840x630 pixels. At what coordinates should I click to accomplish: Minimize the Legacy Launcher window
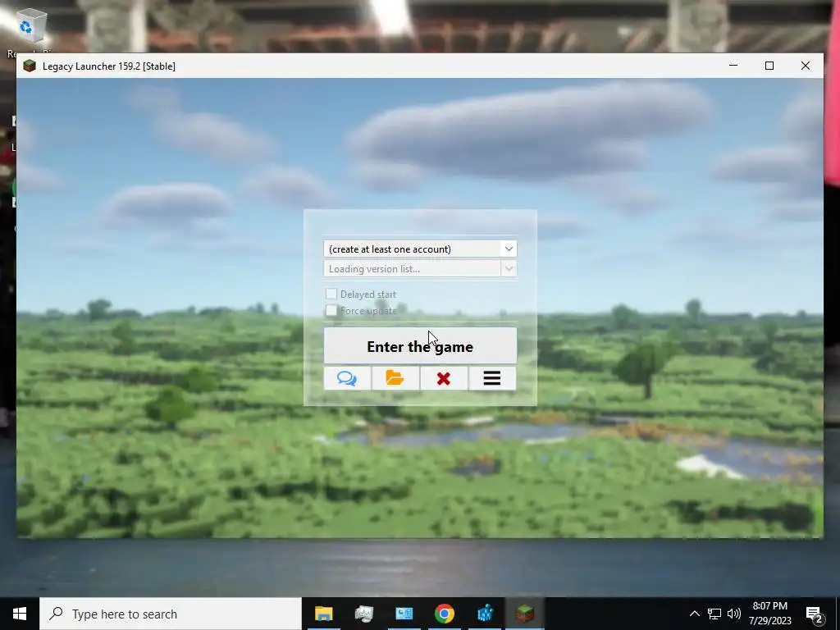[733, 66]
